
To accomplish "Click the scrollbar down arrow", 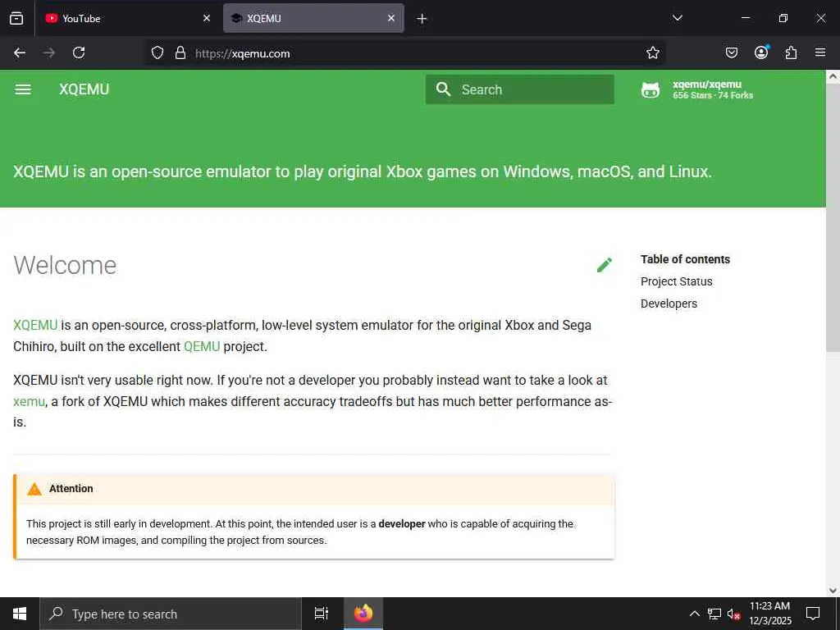I will 833,591.
